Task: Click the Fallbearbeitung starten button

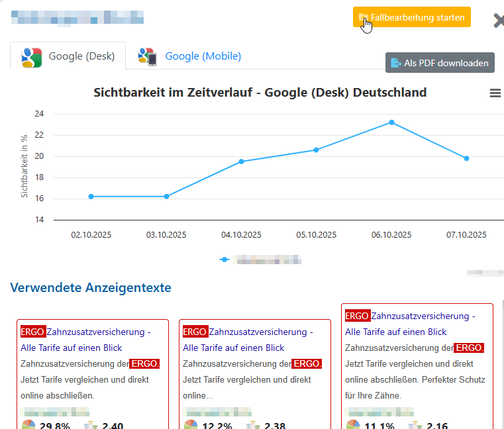Action: pos(411,17)
